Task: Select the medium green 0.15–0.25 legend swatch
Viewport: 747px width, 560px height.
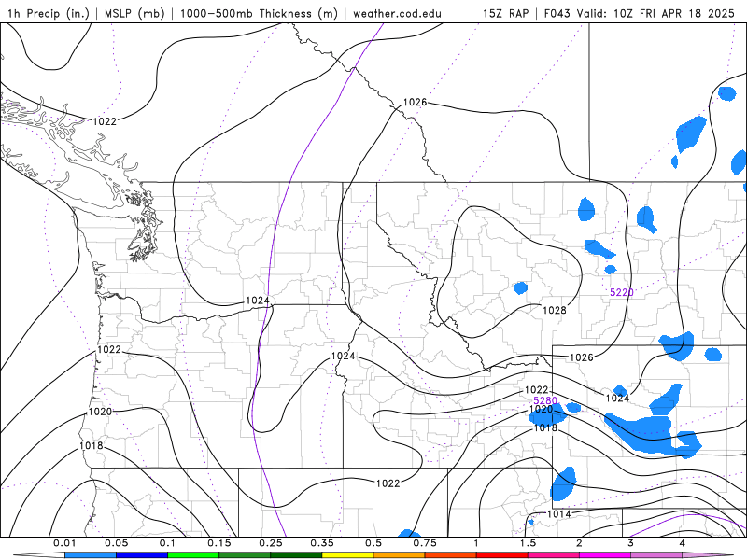Action: click(245, 555)
